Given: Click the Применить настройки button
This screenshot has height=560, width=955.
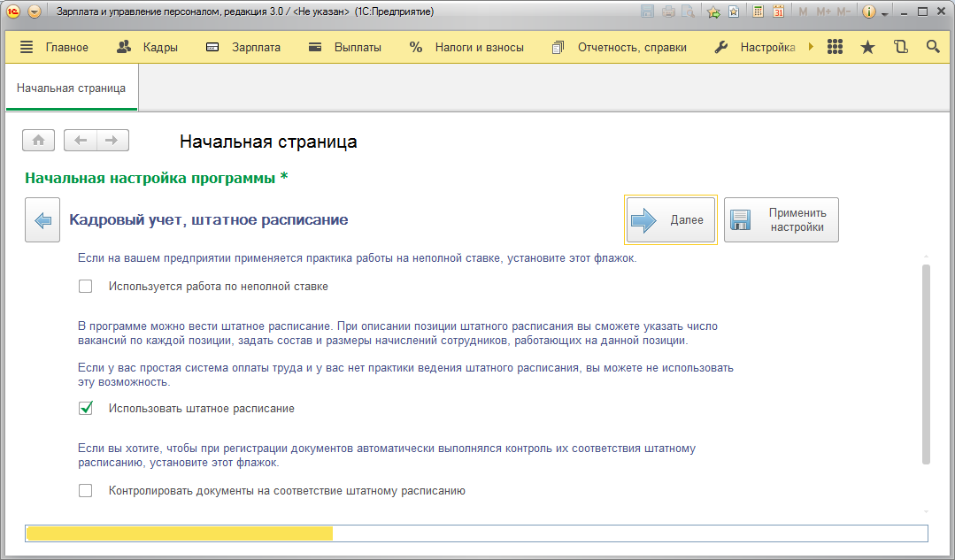Looking at the screenshot, I should coord(782,219).
